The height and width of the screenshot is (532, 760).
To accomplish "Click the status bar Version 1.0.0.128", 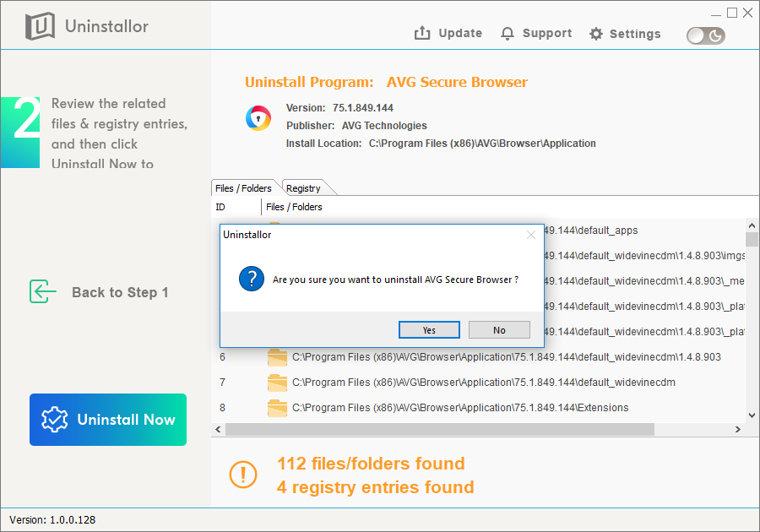I will point(52,520).
